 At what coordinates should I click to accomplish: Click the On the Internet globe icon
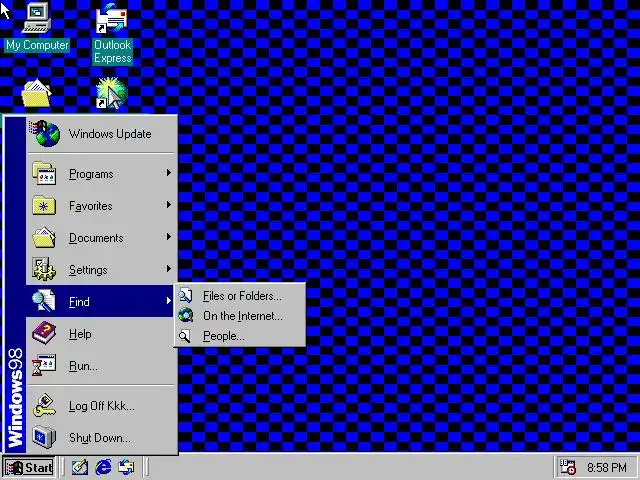pos(185,316)
